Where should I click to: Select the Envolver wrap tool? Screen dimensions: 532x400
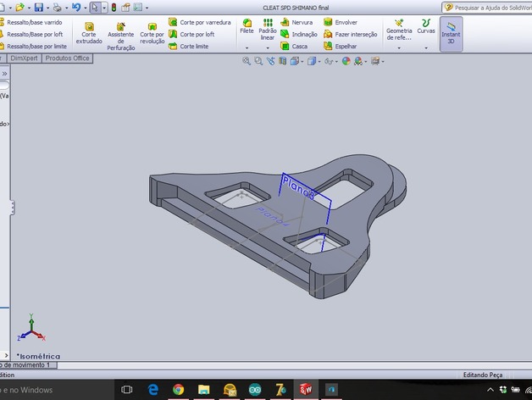point(341,22)
